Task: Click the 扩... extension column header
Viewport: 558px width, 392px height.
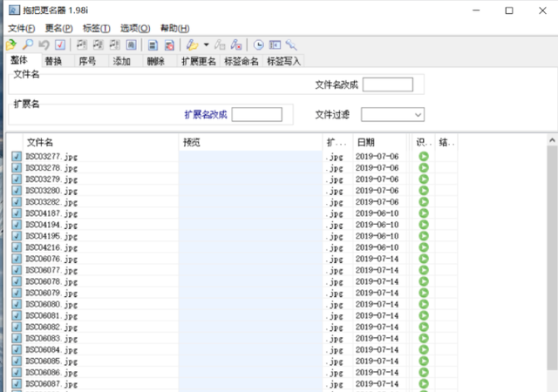Action: (337, 142)
